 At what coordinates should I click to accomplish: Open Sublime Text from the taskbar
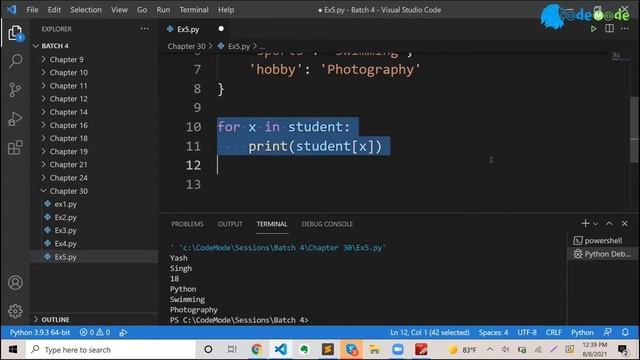[328, 349]
